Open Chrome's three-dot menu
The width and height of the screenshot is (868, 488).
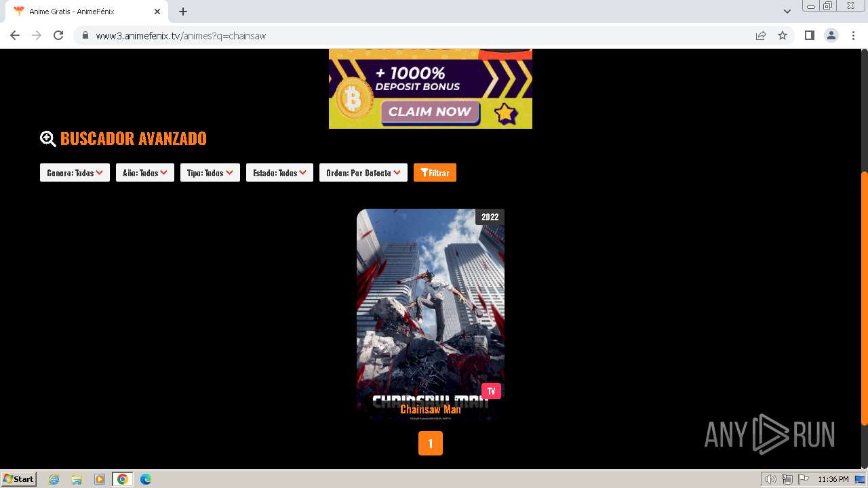tap(853, 35)
